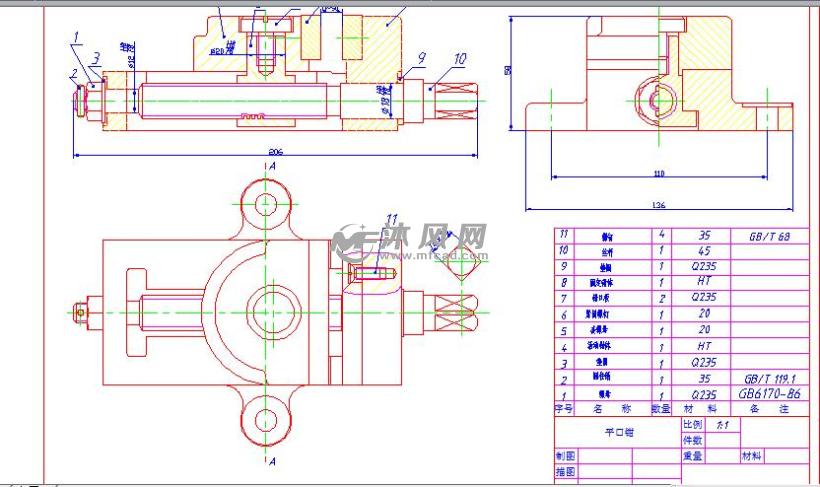
Task: Click the 沐风网 watermark logo
Action: click(x=434, y=237)
